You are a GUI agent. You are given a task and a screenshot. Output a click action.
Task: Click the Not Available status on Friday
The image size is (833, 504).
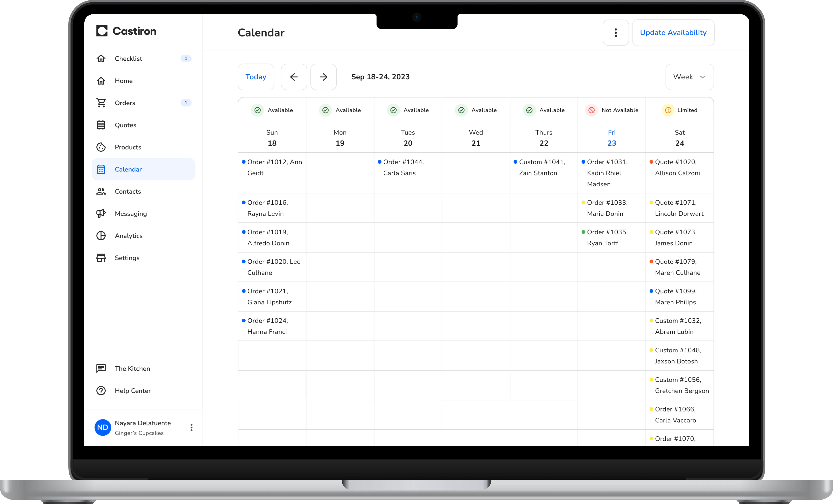(x=612, y=110)
